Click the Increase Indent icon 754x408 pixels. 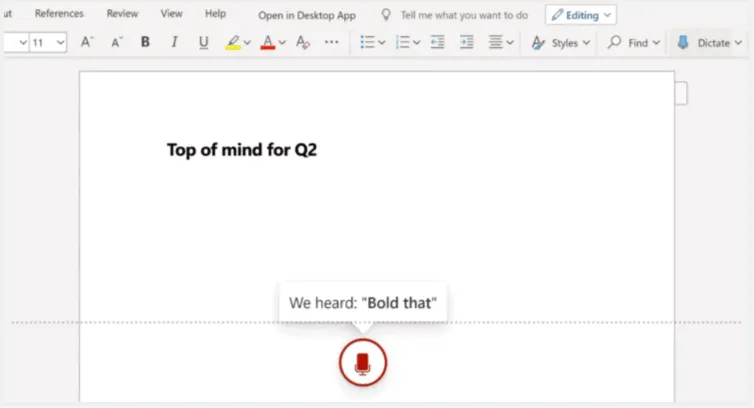(466, 43)
